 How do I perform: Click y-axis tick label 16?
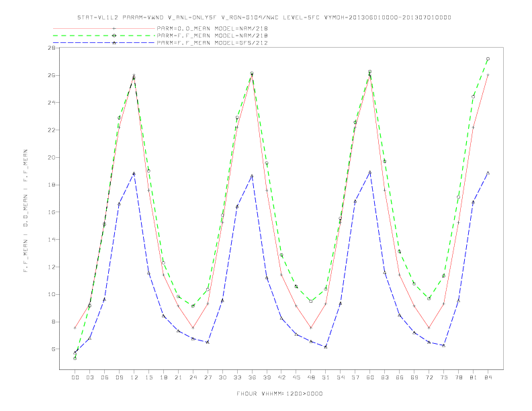click(52, 212)
